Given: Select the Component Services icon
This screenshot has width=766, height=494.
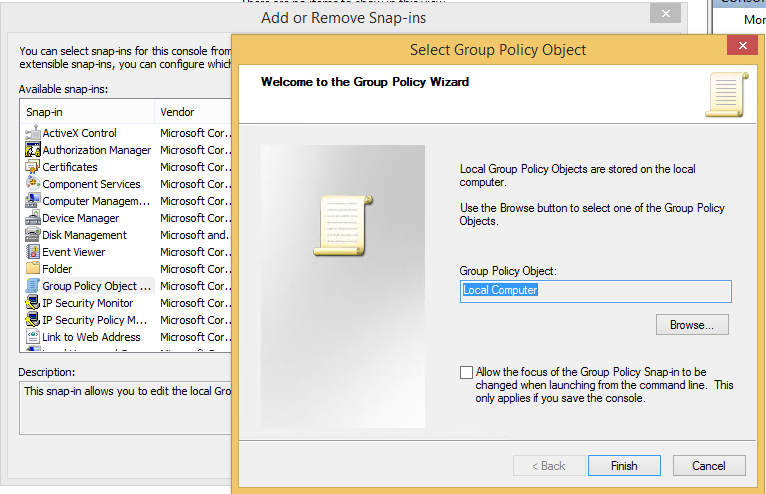Looking at the screenshot, I should 33,184.
